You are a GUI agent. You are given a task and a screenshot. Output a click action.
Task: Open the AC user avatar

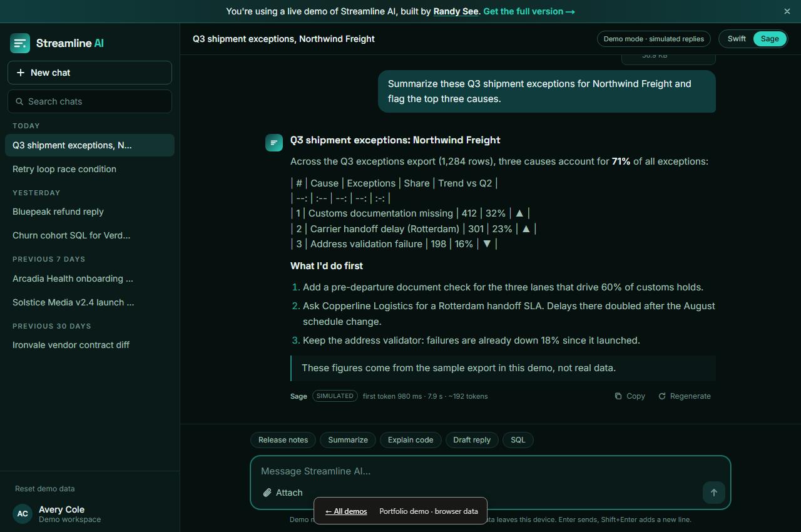23,514
